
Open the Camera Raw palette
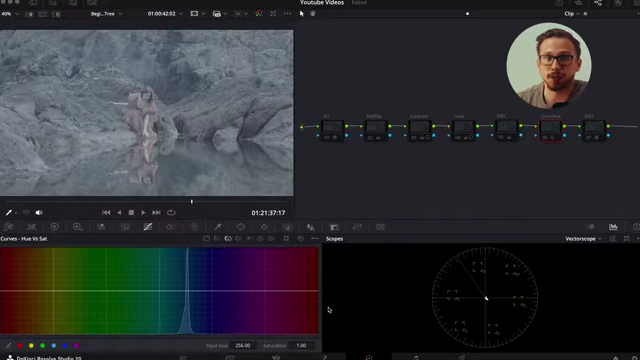8,227
